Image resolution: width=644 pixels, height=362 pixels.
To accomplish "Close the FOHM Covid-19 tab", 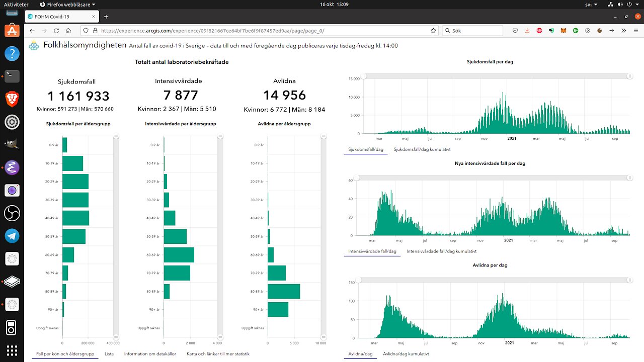I will (95, 17).
